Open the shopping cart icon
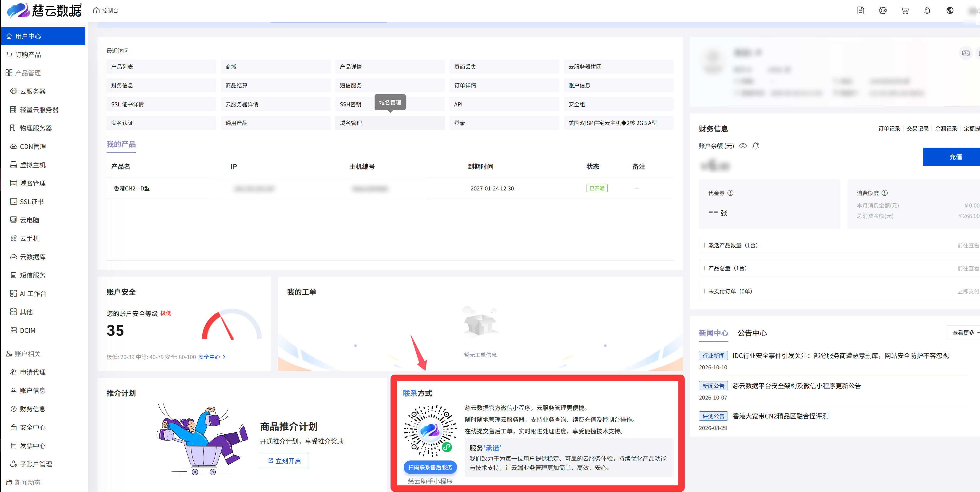Viewport: 980px width, 492px height. (x=905, y=11)
